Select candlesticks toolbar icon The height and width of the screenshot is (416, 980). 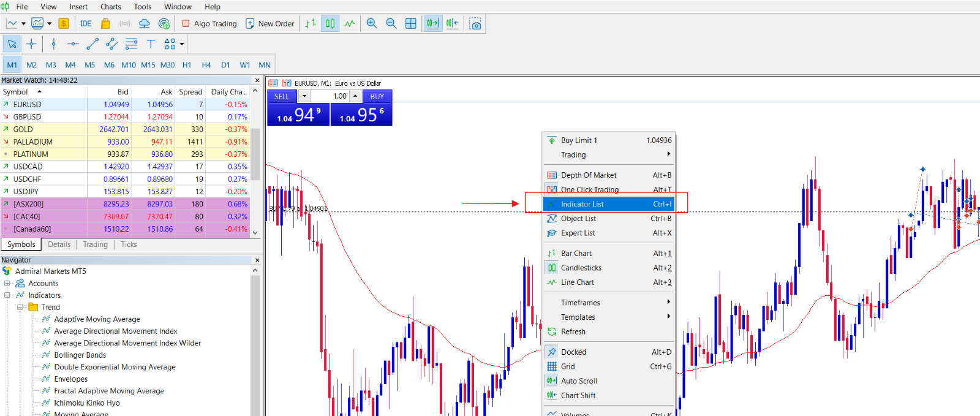[330, 23]
